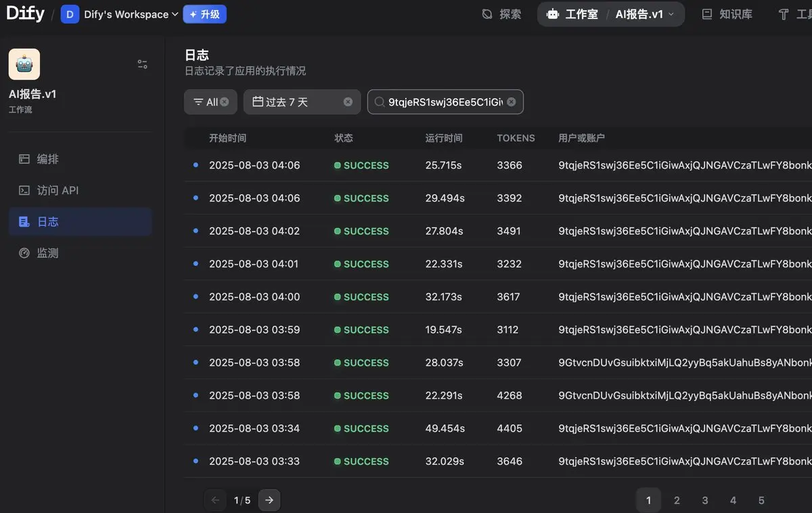Go to previous page arrow
This screenshot has width=812, height=513.
click(x=215, y=500)
